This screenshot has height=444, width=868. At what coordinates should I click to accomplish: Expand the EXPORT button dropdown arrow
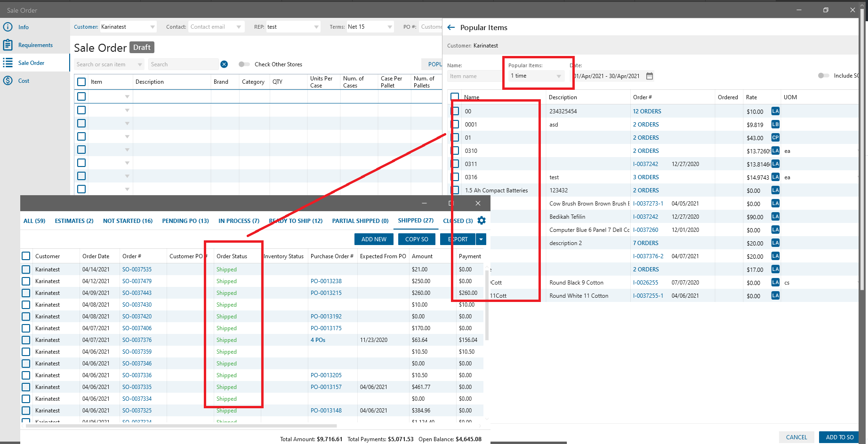pos(481,239)
